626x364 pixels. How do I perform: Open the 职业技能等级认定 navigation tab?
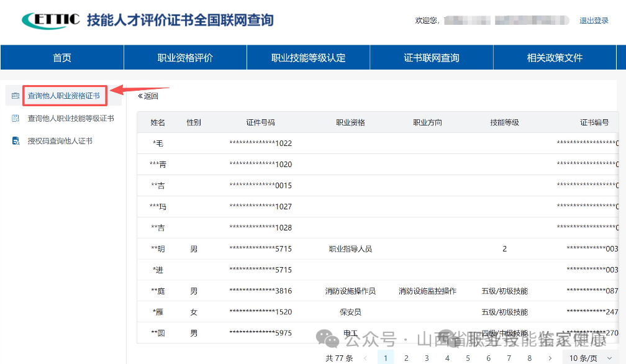click(308, 58)
